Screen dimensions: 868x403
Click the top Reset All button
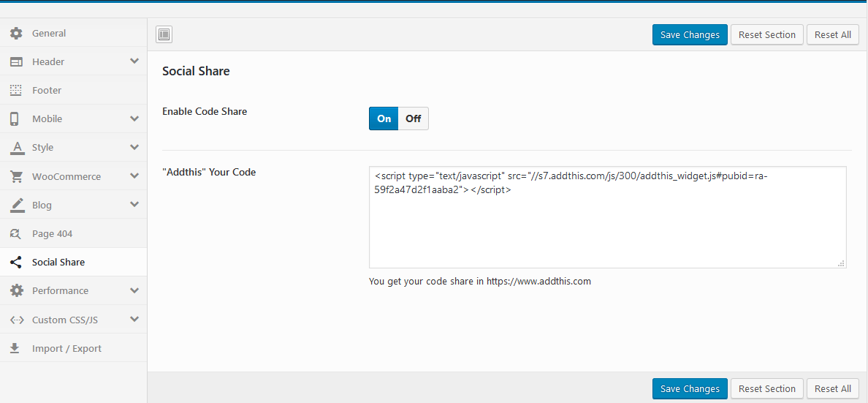tap(833, 34)
